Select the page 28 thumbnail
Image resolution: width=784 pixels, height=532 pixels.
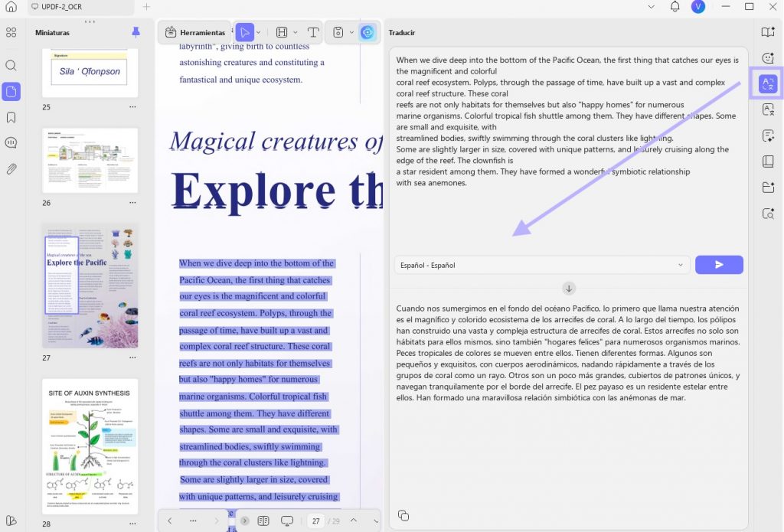point(90,446)
